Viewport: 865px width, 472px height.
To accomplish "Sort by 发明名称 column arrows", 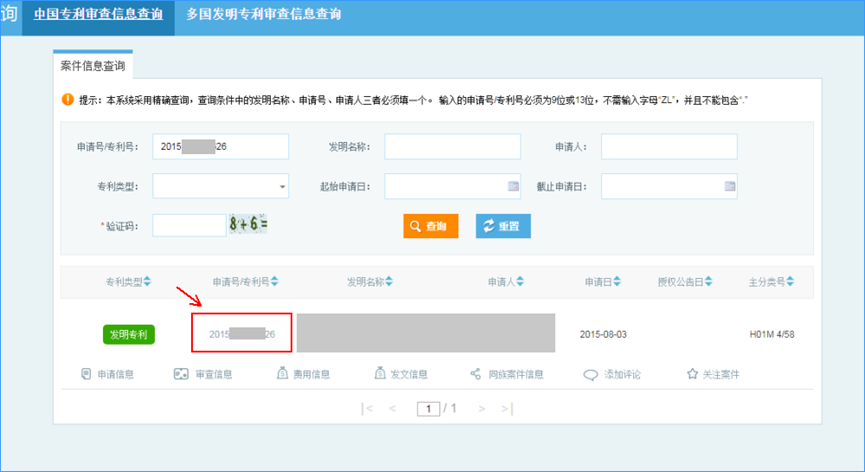I will pyautogui.click(x=389, y=282).
